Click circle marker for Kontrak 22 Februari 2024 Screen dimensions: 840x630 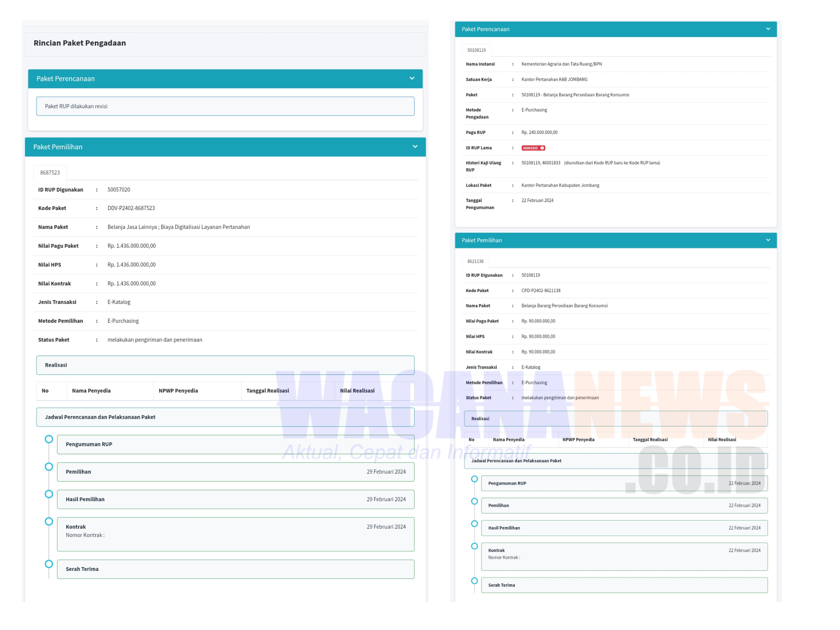point(475,546)
